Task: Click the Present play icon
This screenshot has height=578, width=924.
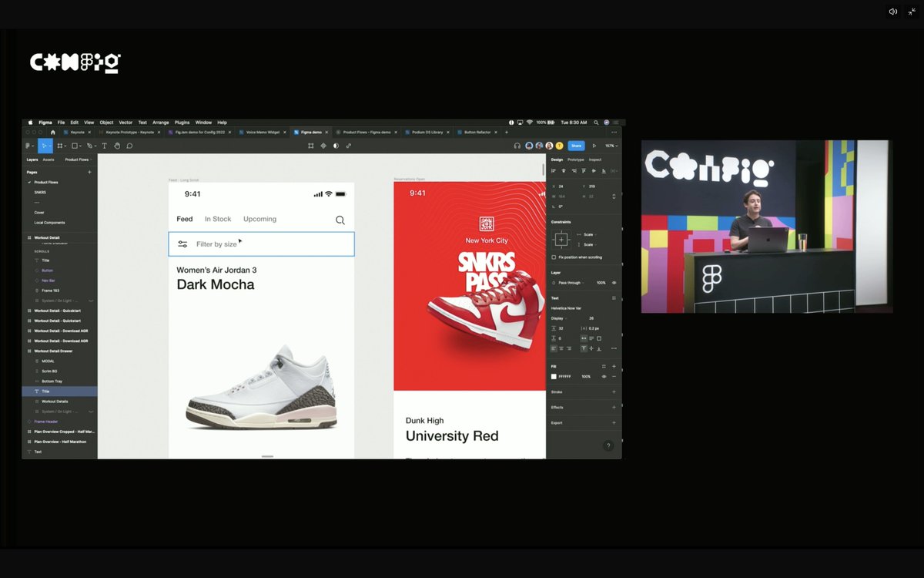Action: (594, 146)
